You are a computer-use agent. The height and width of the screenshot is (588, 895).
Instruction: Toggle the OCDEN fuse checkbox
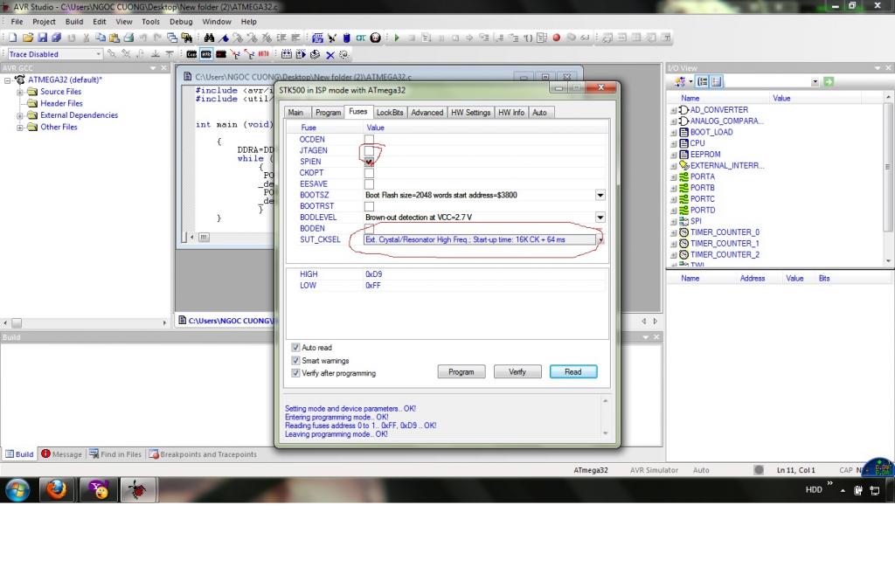[x=370, y=139]
